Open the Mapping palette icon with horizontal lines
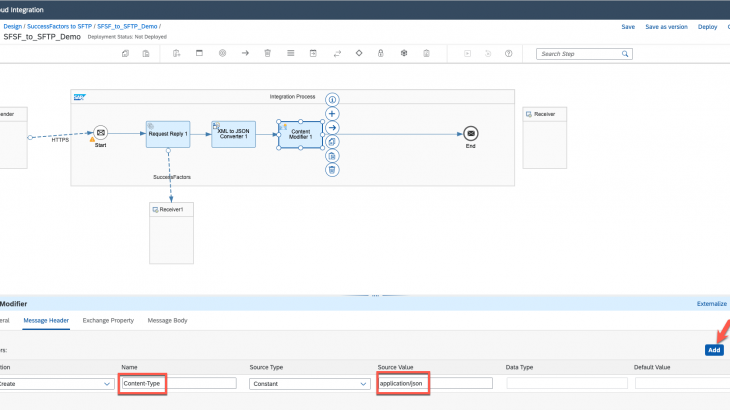The height and width of the screenshot is (410, 730). pyautogui.click(x=291, y=53)
